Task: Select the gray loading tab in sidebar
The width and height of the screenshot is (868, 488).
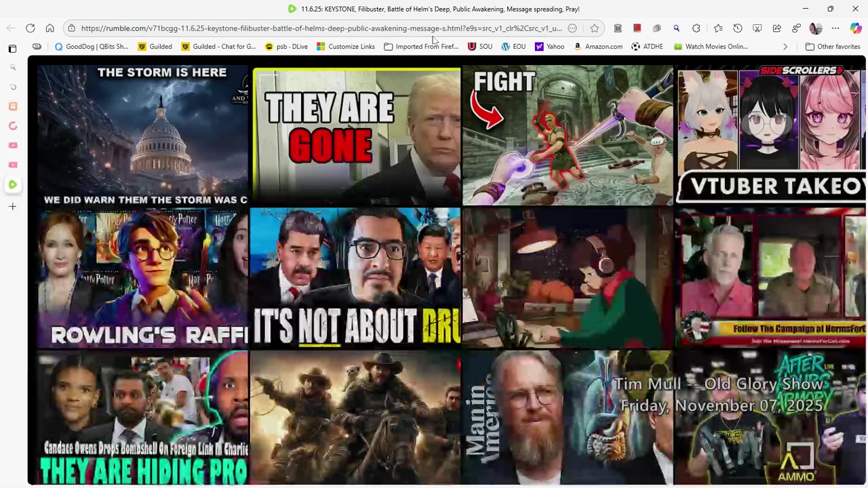Action: (12, 87)
